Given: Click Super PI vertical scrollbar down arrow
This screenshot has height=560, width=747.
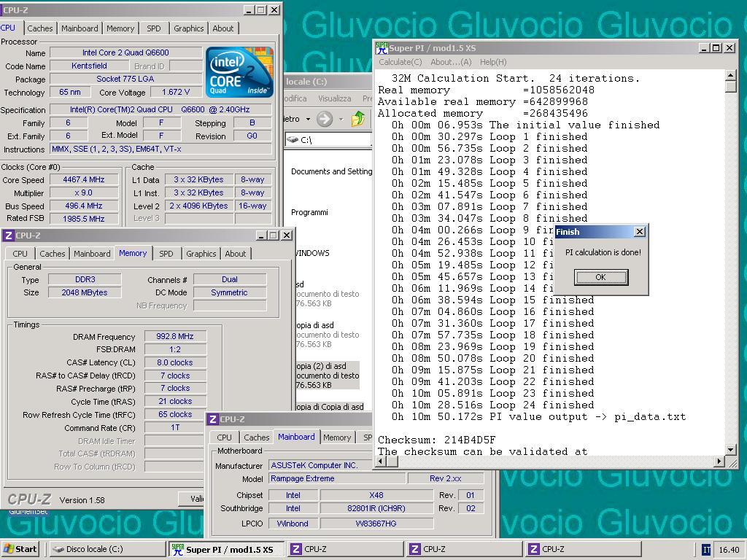Looking at the screenshot, I should [x=731, y=449].
